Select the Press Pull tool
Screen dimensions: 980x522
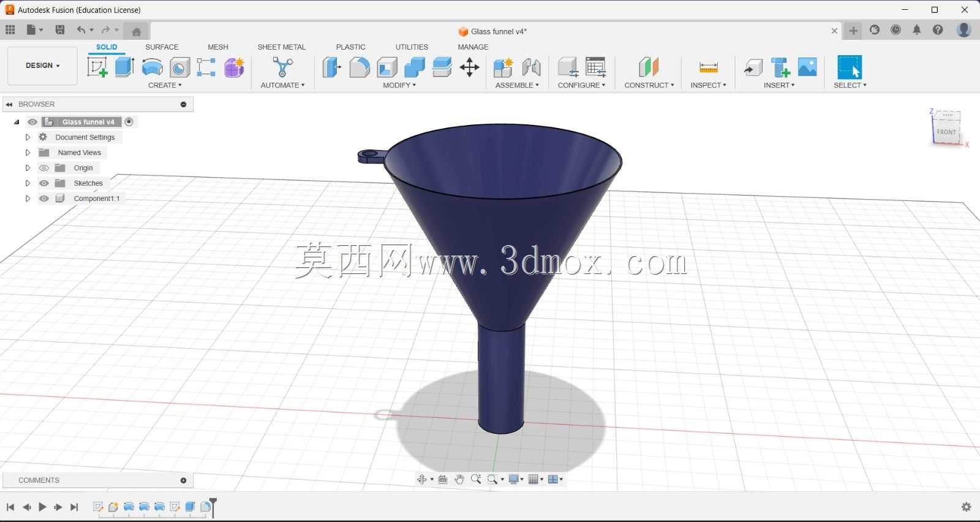click(x=331, y=67)
